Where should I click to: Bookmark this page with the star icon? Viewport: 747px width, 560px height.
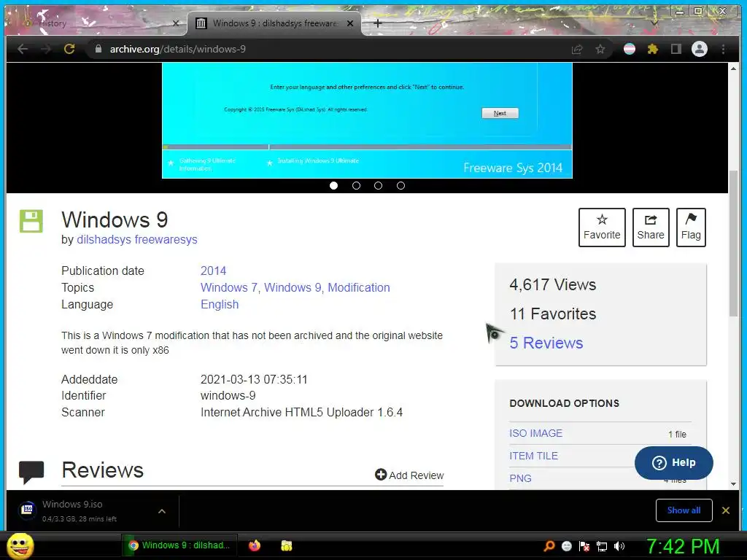pos(600,49)
